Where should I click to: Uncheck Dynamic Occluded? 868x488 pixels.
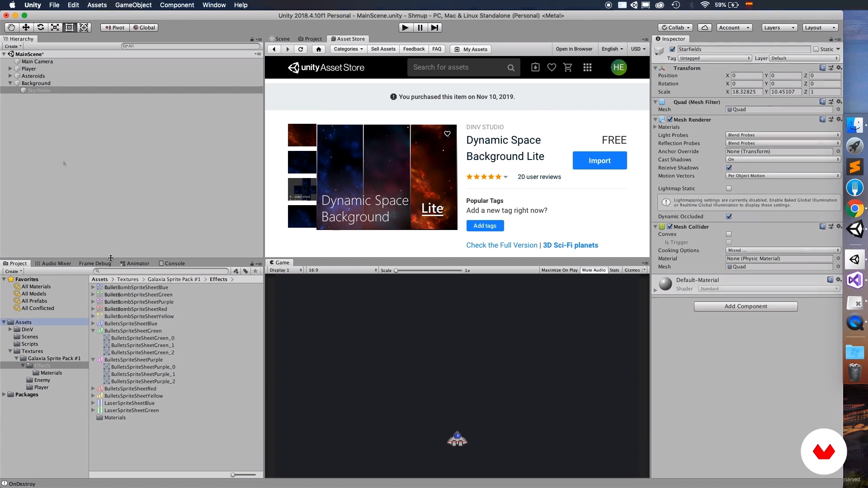[x=729, y=216]
